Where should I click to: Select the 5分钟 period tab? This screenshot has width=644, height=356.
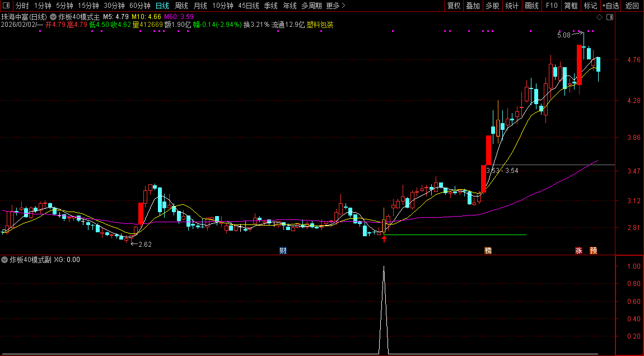pyautogui.click(x=64, y=6)
